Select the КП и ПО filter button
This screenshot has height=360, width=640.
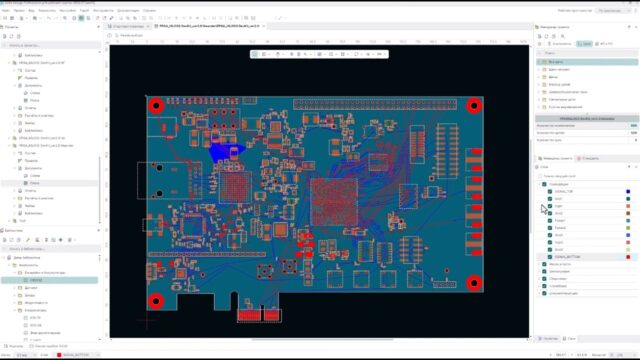click(604, 44)
